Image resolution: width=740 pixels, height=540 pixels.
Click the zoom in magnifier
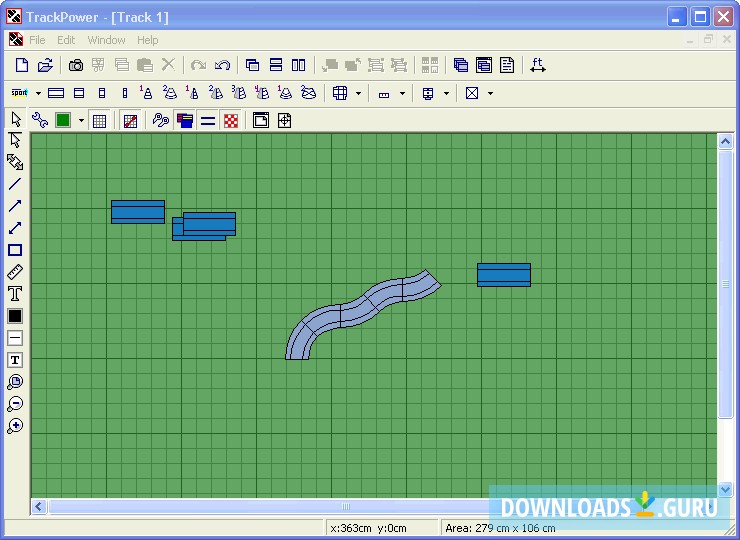pyautogui.click(x=15, y=426)
